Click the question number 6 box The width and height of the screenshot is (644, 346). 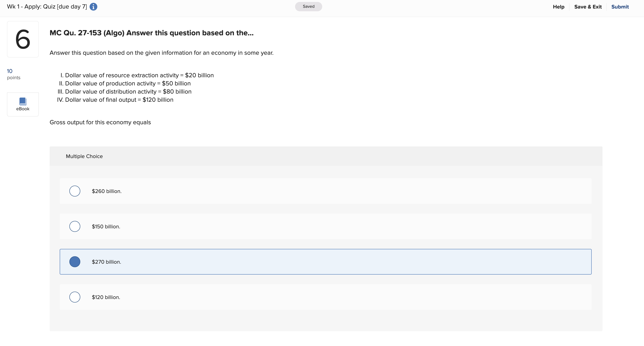[23, 39]
